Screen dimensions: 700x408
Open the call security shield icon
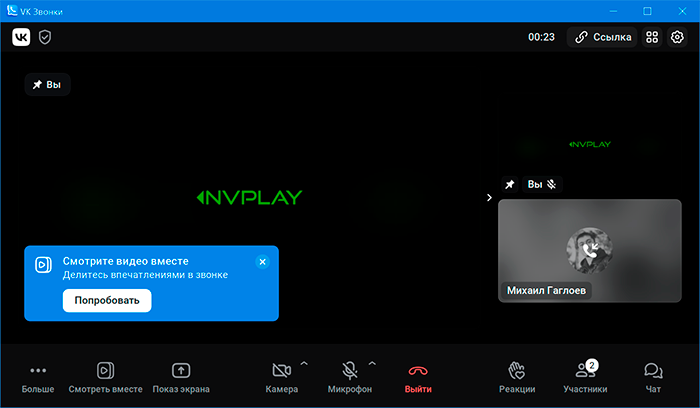pos(45,37)
